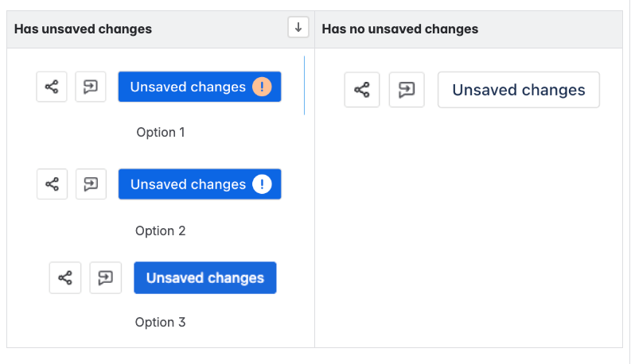
Task: Select the 'Has unsaved changes' column header
Action: (83, 29)
